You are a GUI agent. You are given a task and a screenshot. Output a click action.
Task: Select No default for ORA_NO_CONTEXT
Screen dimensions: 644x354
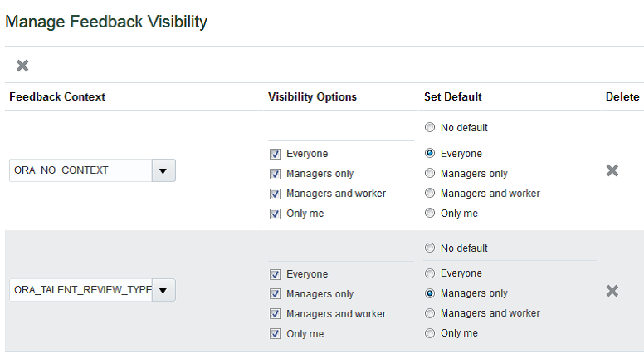click(x=429, y=128)
